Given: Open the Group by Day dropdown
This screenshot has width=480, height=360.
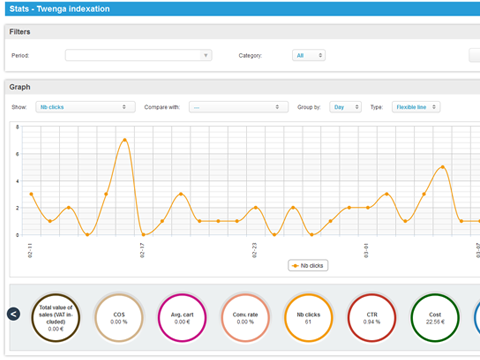Looking at the screenshot, I should (346, 107).
